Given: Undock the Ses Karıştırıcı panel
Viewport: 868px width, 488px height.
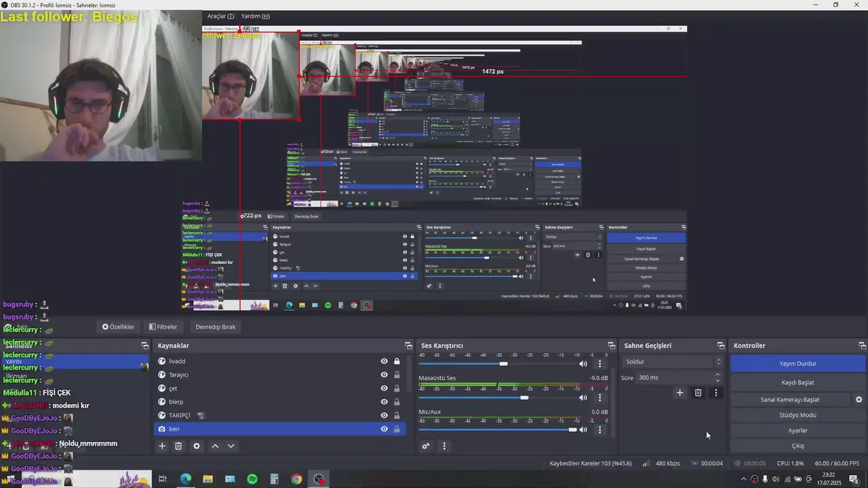Looking at the screenshot, I should point(612,346).
